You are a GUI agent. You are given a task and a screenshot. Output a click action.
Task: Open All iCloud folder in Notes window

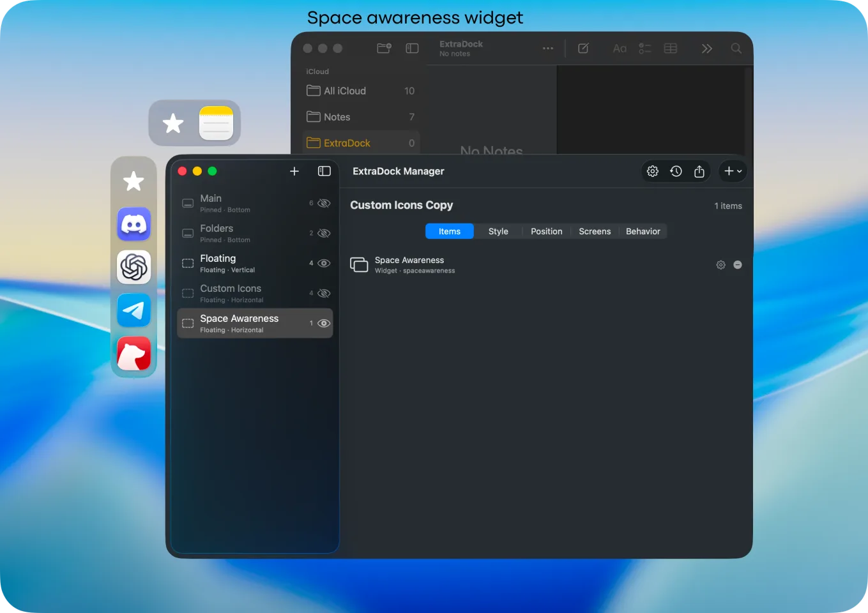pyautogui.click(x=361, y=91)
